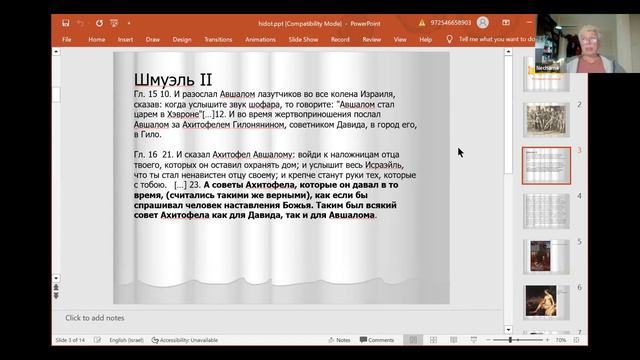Screen dimensions: 640x360
Task: Click the slide title Шмуэль II
Action: pos(173,80)
